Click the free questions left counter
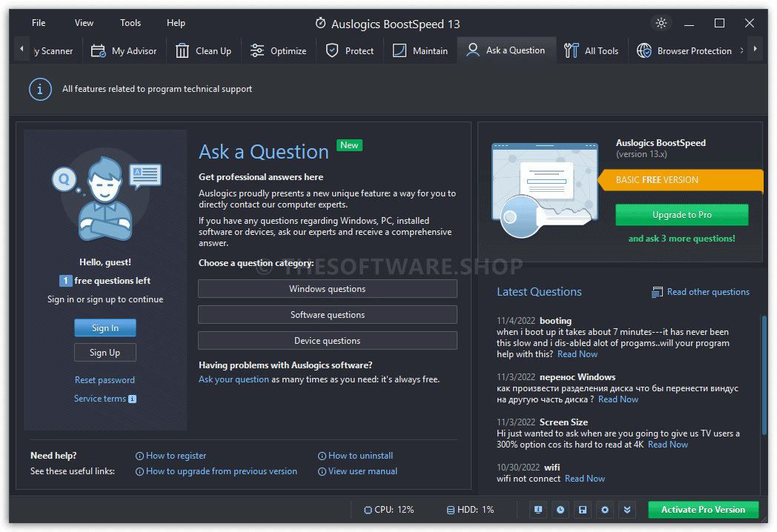The height and width of the screenshot is (532, 777). pos(105,281)
